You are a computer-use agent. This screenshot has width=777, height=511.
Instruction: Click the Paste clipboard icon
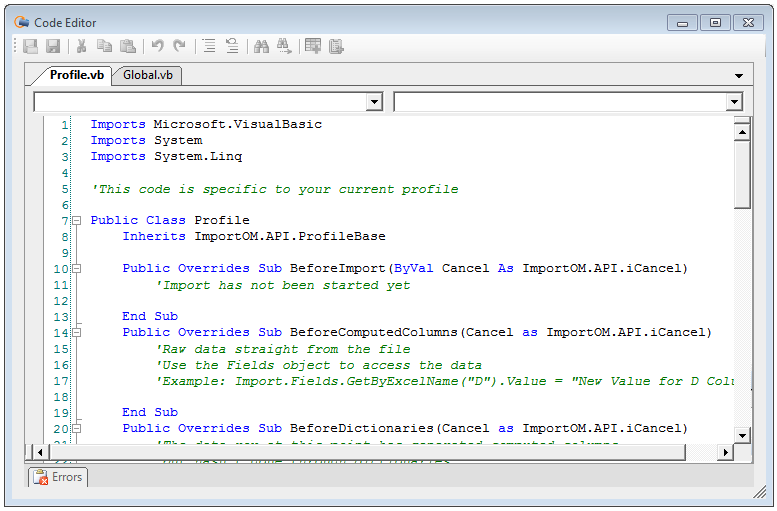[x=128, y=46]
